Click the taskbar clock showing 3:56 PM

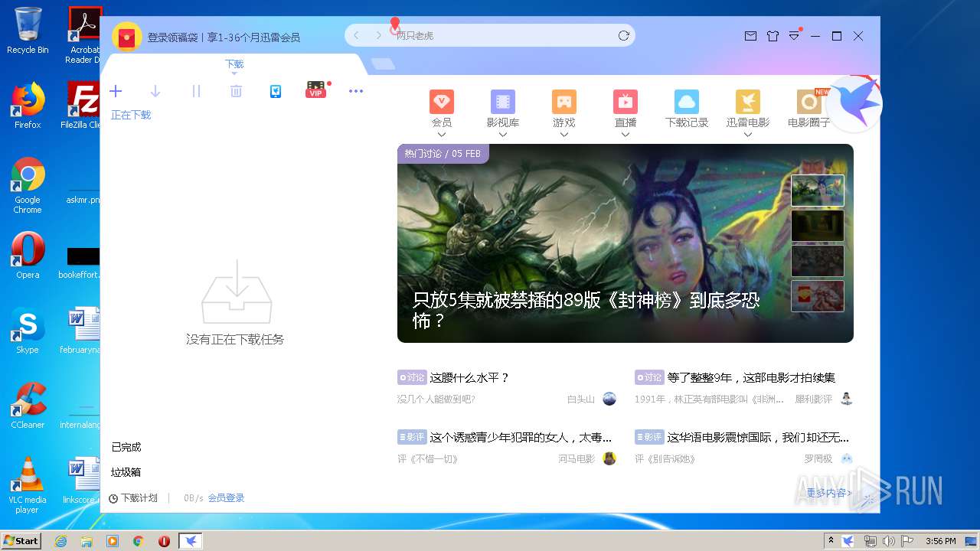[x=940, y=541]
